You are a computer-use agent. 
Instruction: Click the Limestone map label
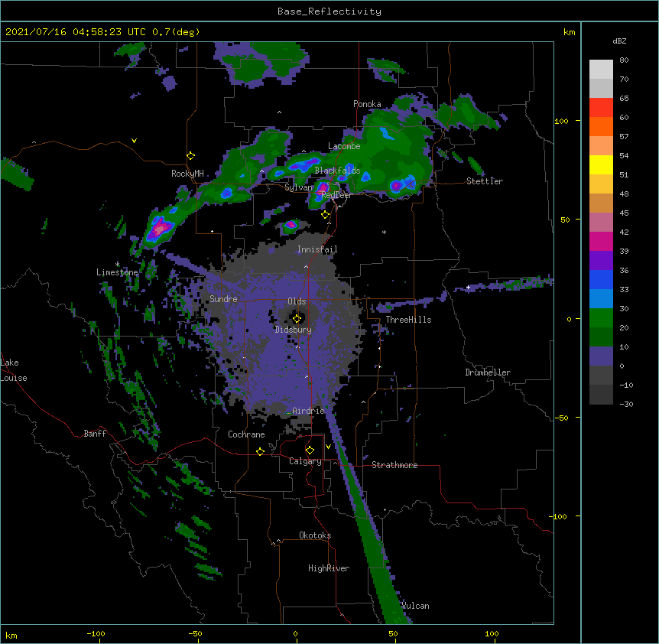click(117, 272)
